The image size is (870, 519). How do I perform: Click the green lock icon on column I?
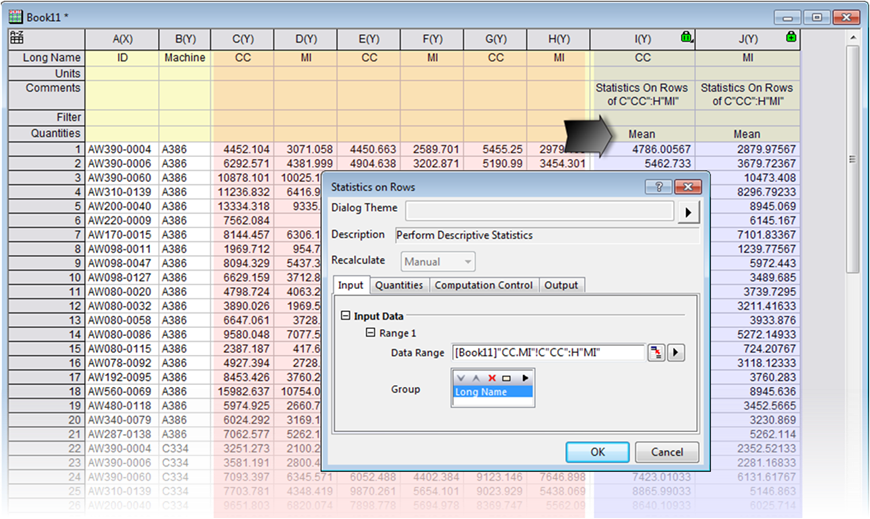point(685,36)
